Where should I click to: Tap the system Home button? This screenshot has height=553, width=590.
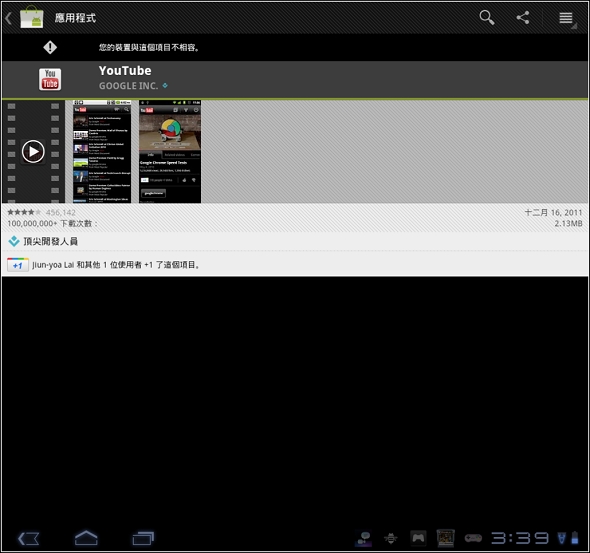[86, 538]
